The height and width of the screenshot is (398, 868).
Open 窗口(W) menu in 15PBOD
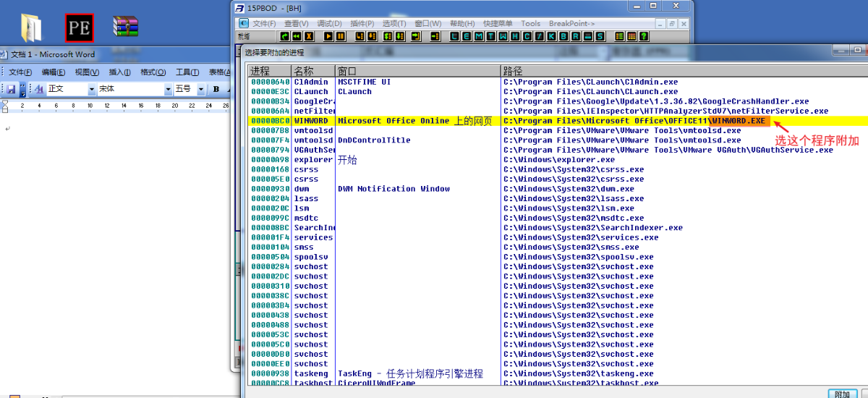[x=428, y=23]
